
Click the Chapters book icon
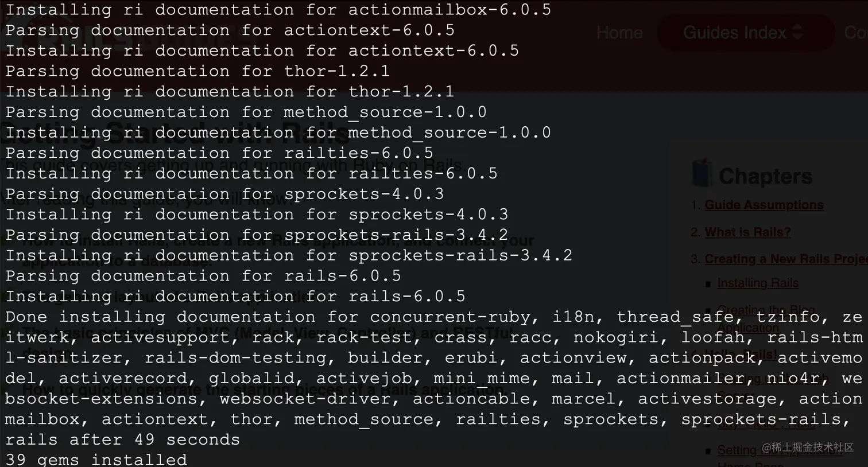[702, 174]
